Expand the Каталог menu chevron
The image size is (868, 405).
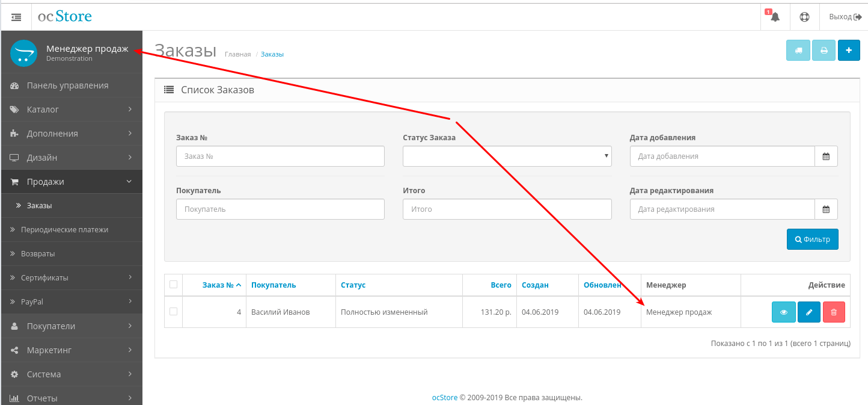(x=130, y=110)
